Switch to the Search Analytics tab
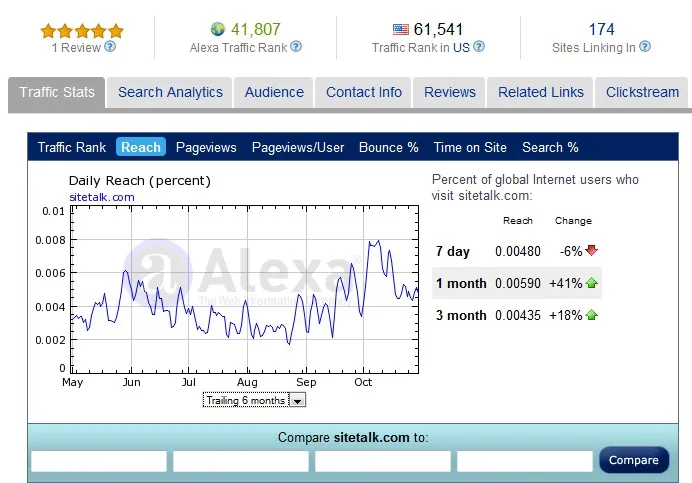Viewport: 692px width, 483px height. coord(170,92)
